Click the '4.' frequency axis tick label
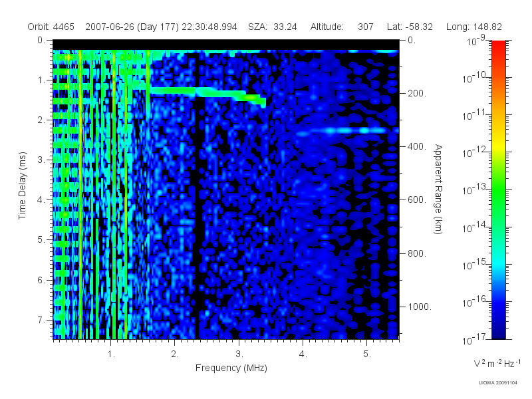This screenshot has width=532, height=399. point(303,354)
